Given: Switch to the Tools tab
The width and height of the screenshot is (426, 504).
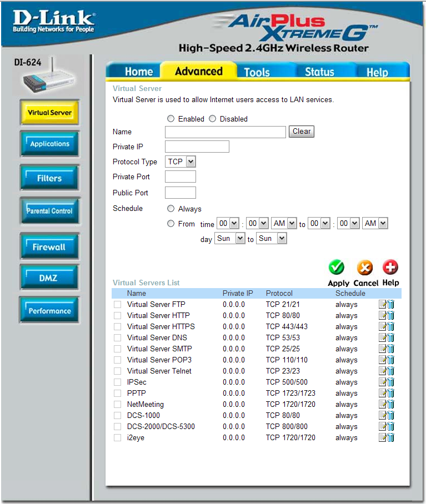Looking at the screenshot, I should point(257,72).
